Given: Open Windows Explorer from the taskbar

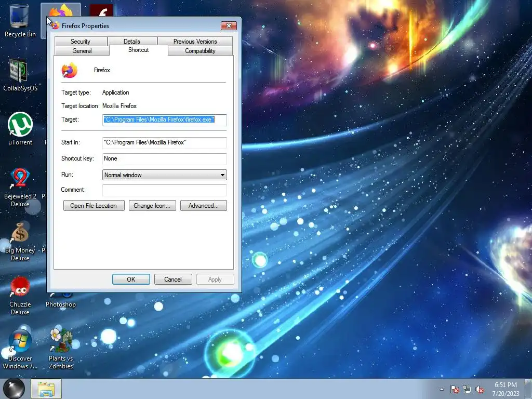Looking at the screenshot, I should [46, 389].
